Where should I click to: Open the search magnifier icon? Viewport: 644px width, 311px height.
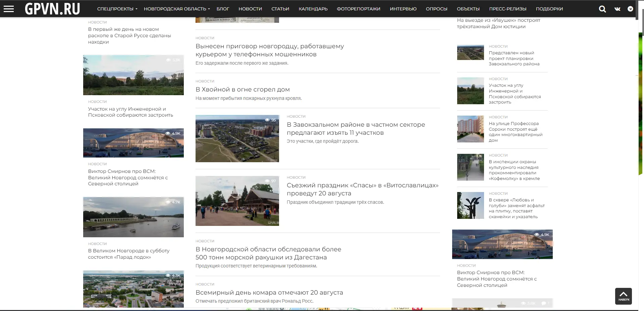602,9
